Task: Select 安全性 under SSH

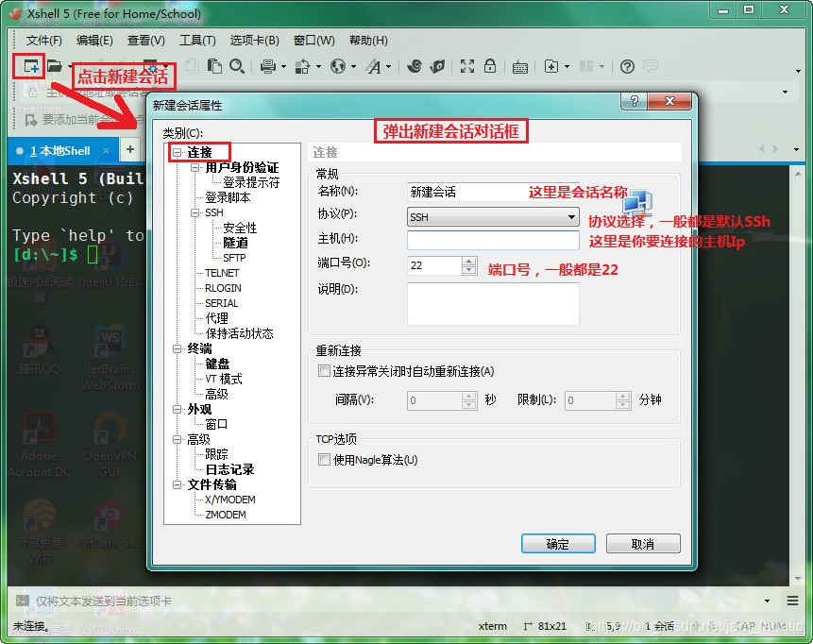Action: click(x=240, y=228)
